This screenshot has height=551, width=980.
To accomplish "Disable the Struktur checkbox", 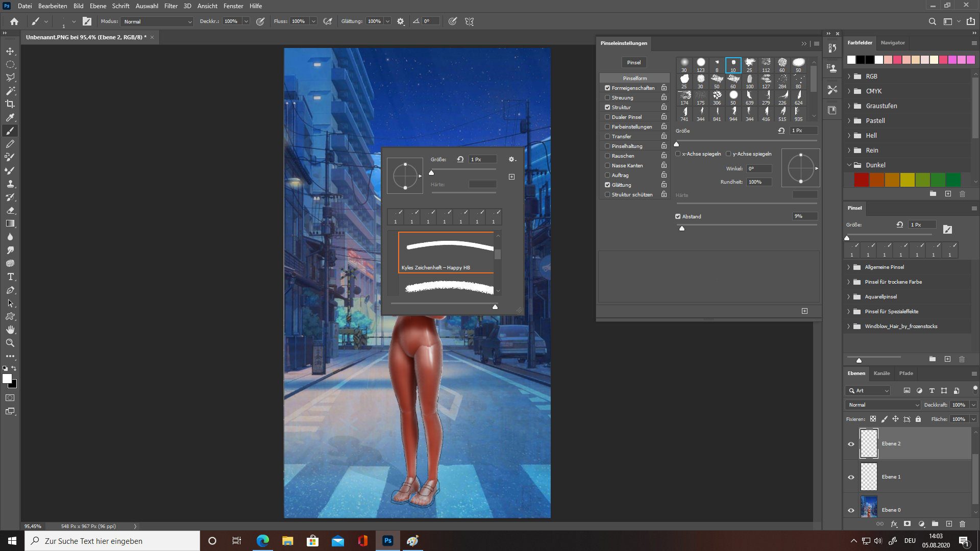I will (x=607, y=107).
